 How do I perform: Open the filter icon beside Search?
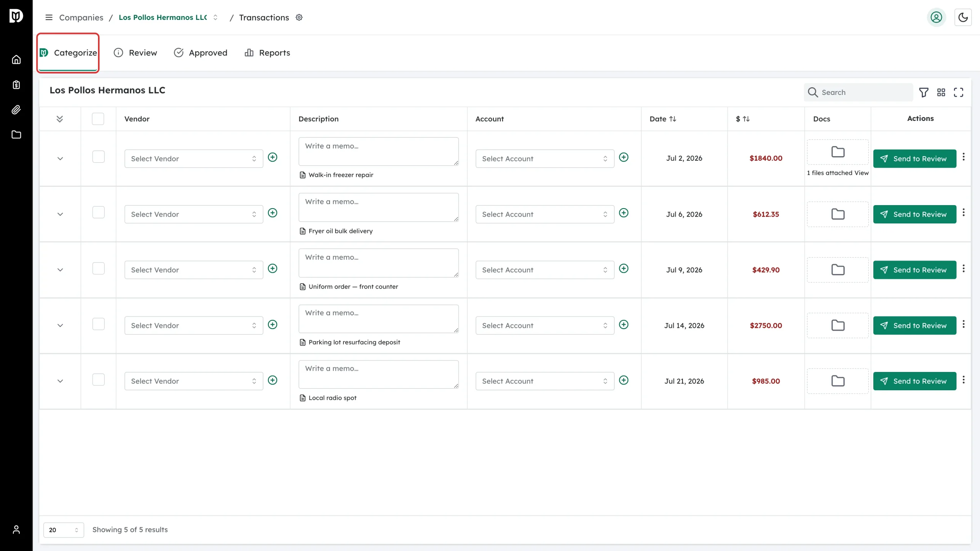point(924,92)
